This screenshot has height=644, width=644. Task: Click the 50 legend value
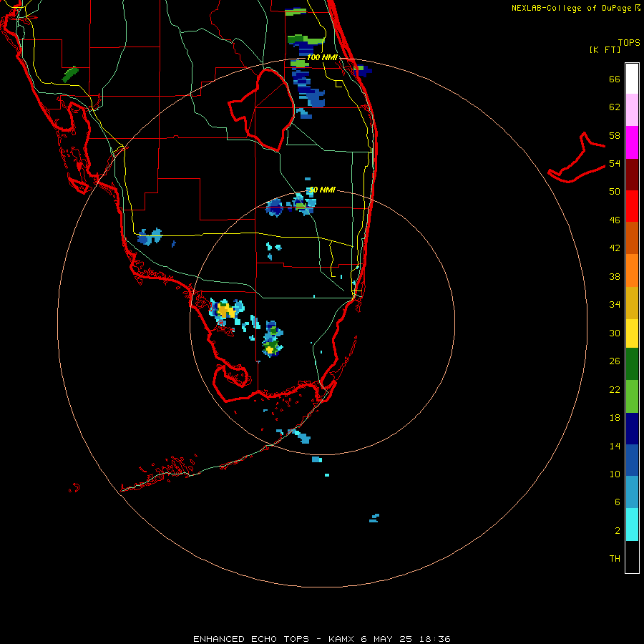(x=615, y=191)
